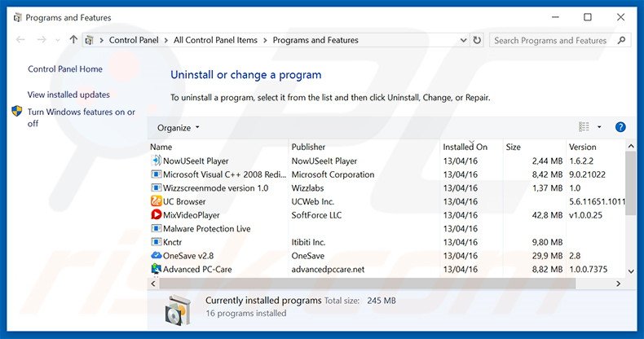Click the Malware Protection Live icon
The height and width of the screenshot is (339, 644).
pyautogui.click(x=156, y=229)
